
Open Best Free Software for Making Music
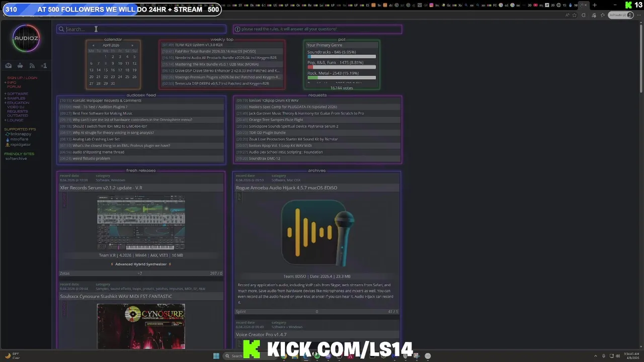click(x=103, y=113)
